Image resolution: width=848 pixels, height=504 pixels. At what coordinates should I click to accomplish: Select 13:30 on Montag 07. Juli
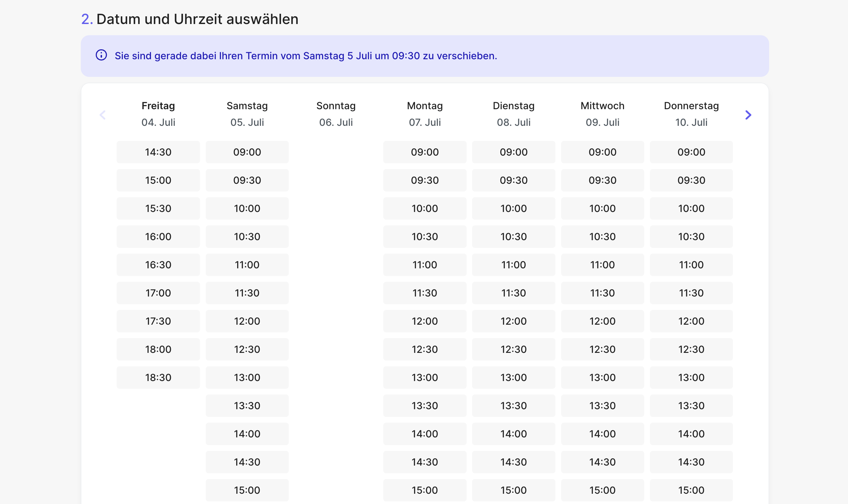425,405
